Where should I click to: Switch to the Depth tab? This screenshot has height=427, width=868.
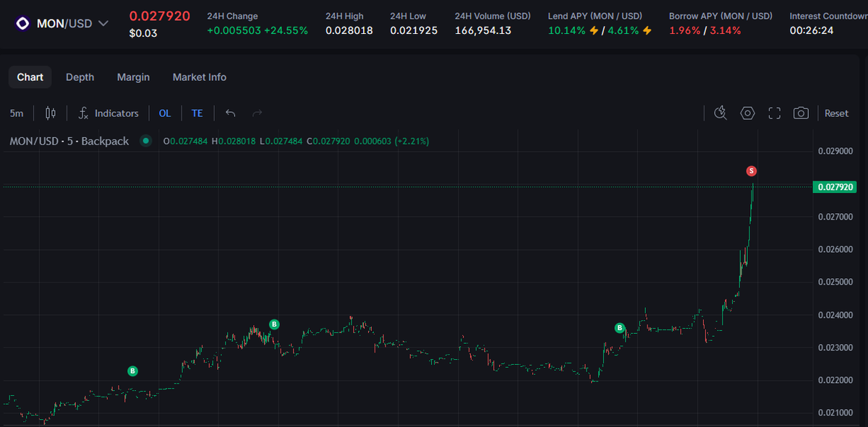(80, 77)
